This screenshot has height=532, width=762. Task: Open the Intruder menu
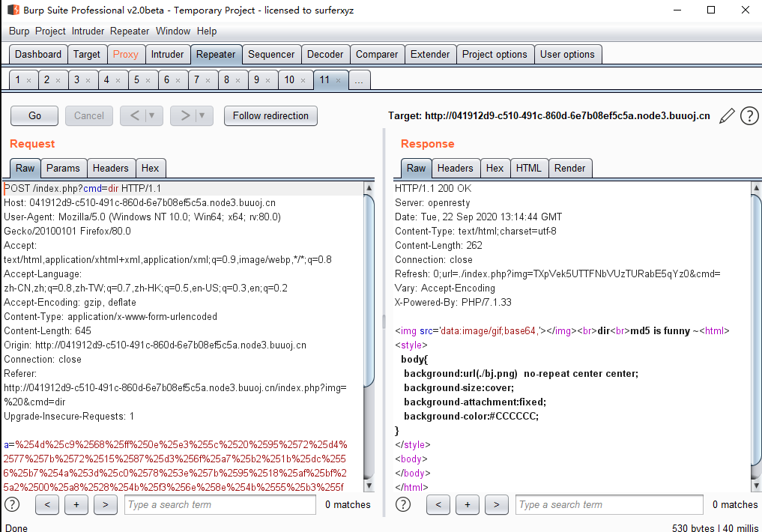pos(88,31)
